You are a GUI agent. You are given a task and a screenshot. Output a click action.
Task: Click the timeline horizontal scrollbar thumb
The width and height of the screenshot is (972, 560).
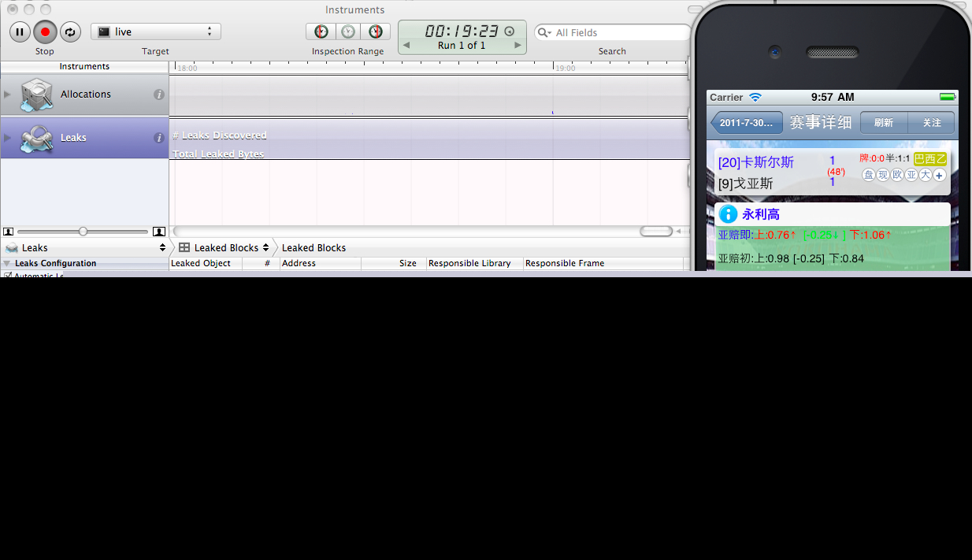click(x=655, y=232)
